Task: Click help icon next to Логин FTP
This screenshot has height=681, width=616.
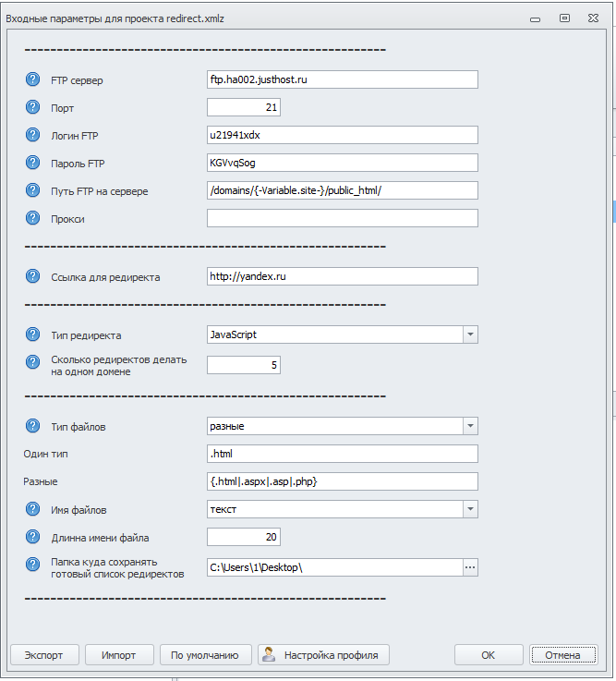Action: point(33,135)
